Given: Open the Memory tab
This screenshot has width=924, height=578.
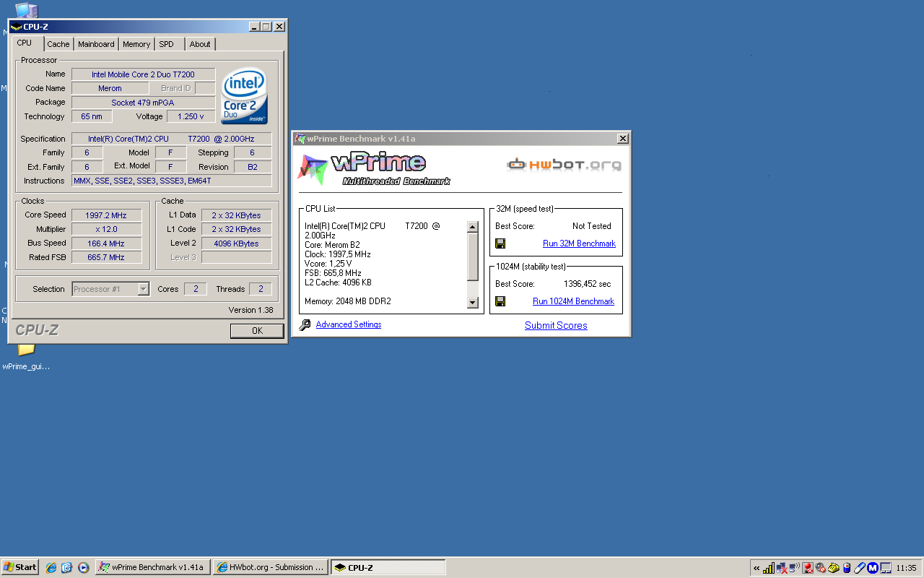Looking at the screenshot, I should tap(136, 44).
